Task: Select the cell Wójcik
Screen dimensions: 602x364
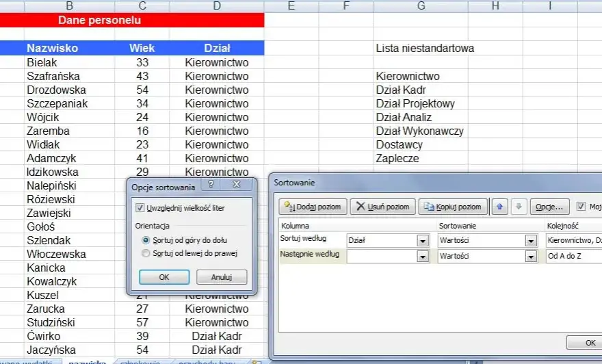Action: click(70, 117)
